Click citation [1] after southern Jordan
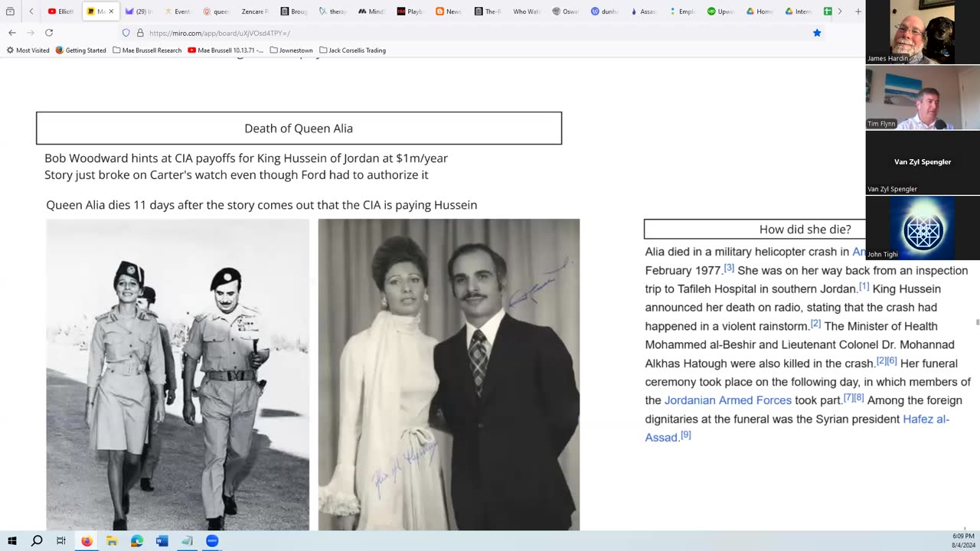This screenshot has height=551, width=980. (x=864, y=286)
